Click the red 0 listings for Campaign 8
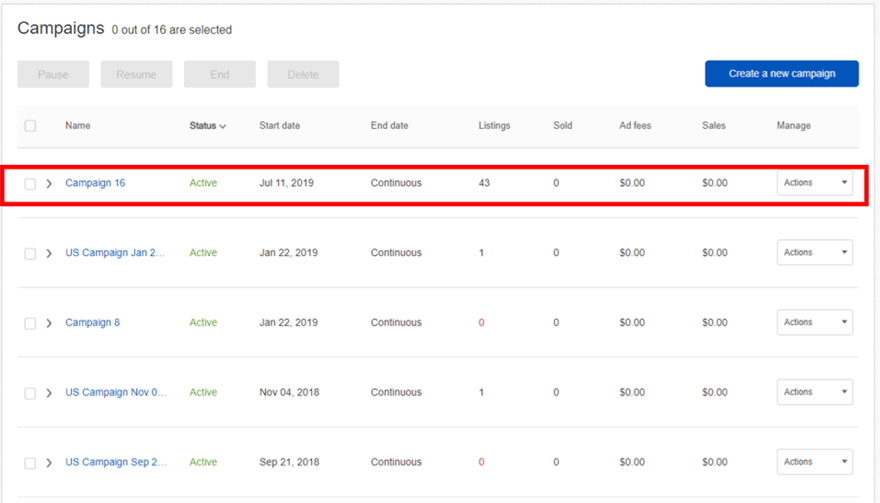The image size is (880, 503). pyautogui.click(x=482, y=322)
